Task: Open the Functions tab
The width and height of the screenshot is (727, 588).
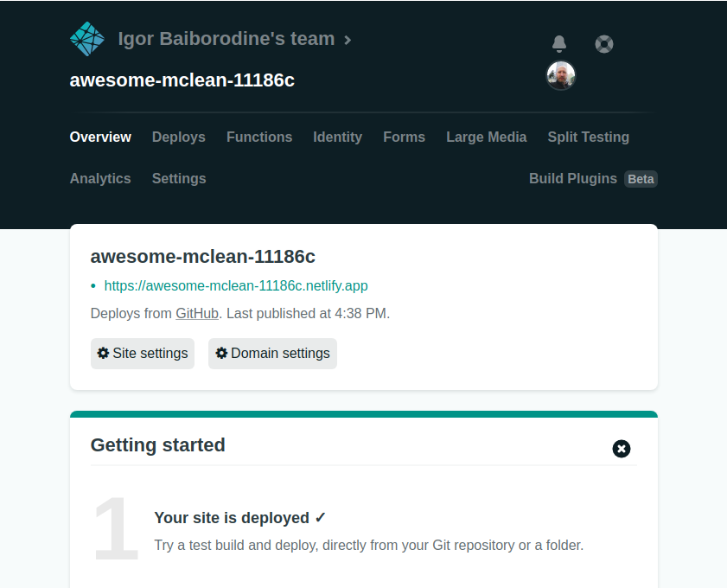Action: coord(259,137)
